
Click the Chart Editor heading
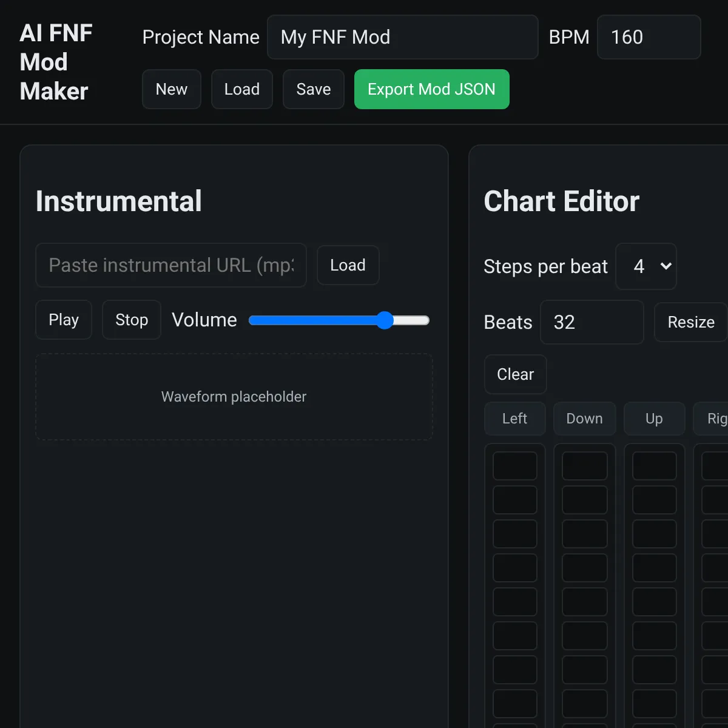point(562,201)
